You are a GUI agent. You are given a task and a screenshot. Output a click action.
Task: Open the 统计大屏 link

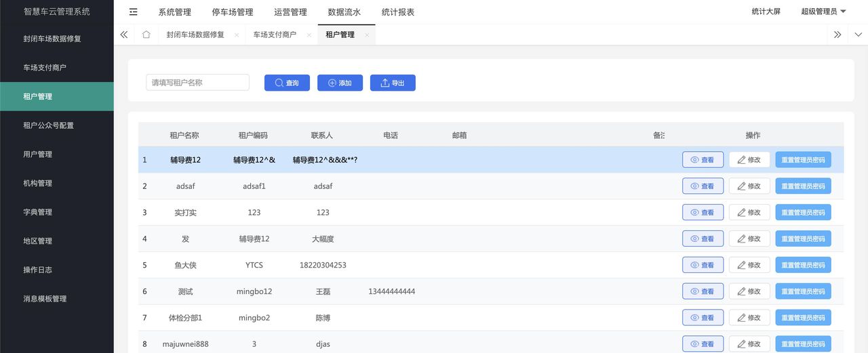click(x=766, y=12)
